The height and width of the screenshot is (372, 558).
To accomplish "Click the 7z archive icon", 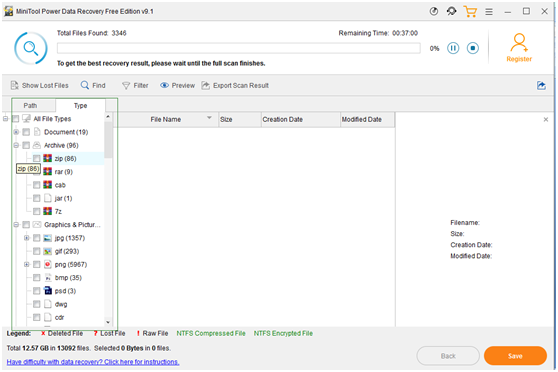I will click(47, 211).
